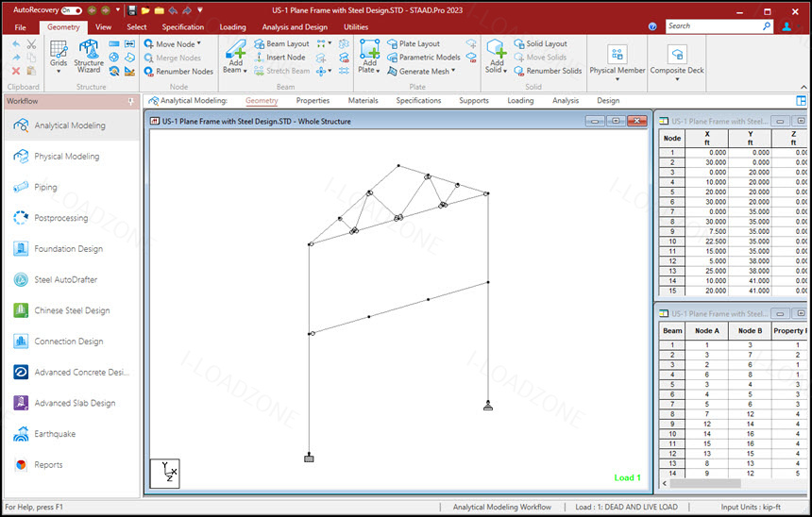Click the user account icon
The image size is (812, 517).
(x=787, y=26)
